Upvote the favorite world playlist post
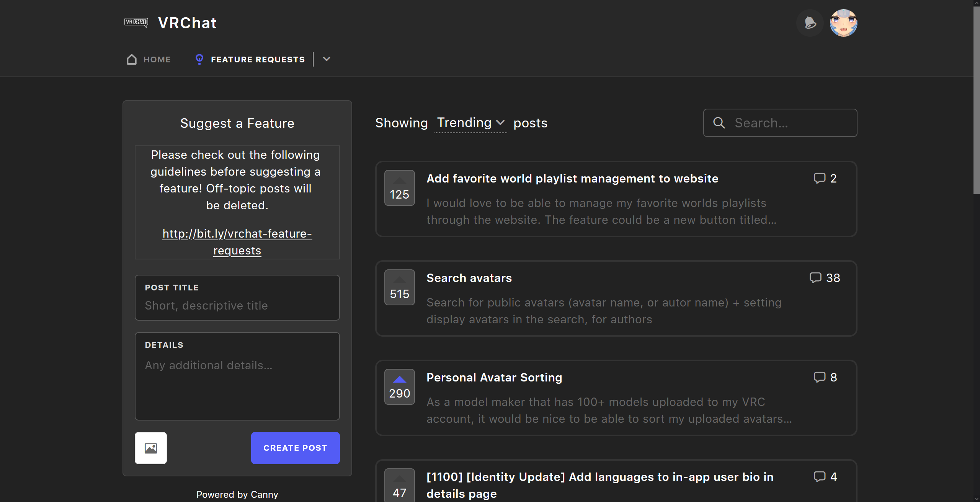The width and height of the screenshot is (980, 502). coord(399,188)
